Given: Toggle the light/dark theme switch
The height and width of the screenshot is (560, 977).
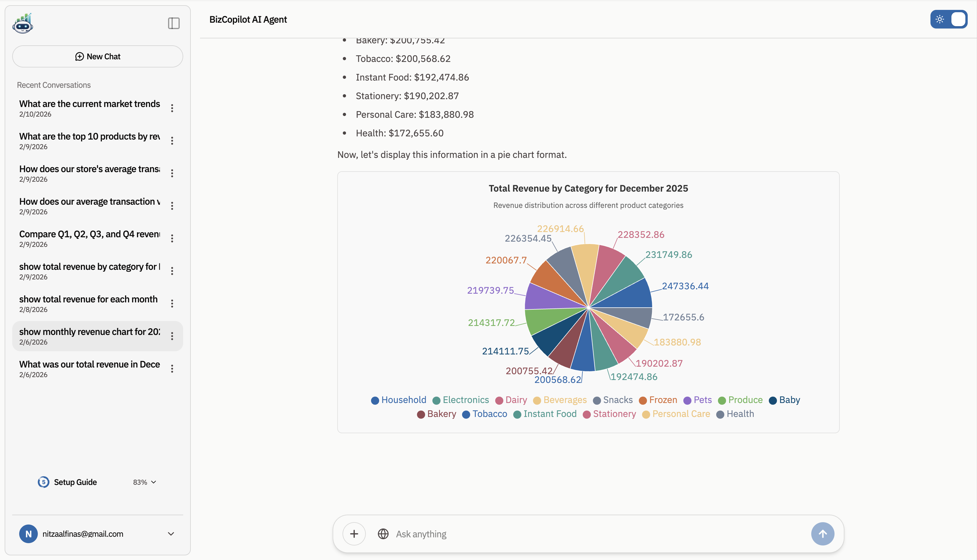Looking at the screenshot, I should [948, 19].
